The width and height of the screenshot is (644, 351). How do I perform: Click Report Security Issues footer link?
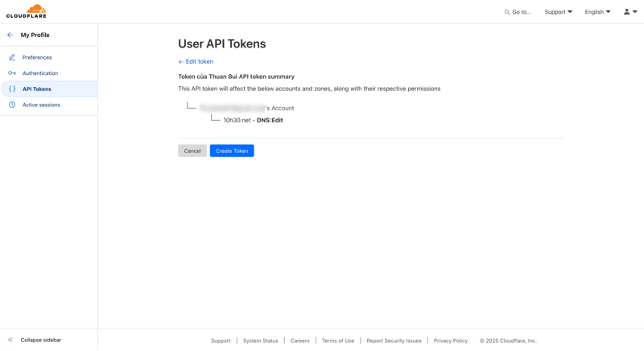[x=394, y=341]
